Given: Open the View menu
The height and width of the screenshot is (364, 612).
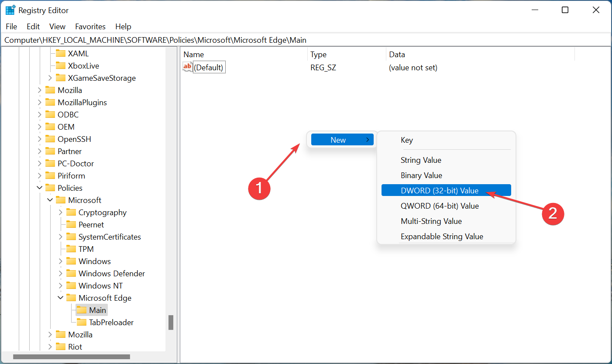Looking at the screenshot, I should (x=57, y=26).
